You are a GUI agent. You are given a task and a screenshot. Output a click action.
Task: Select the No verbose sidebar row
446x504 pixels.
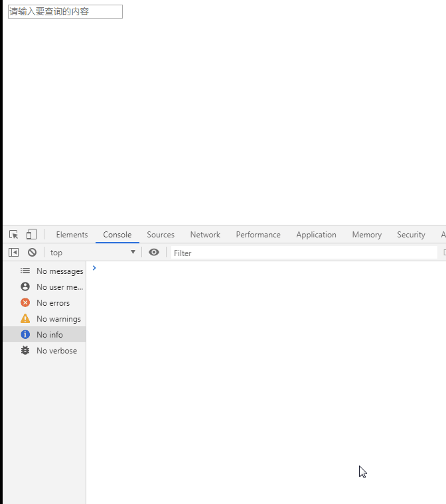coord(44,350)
